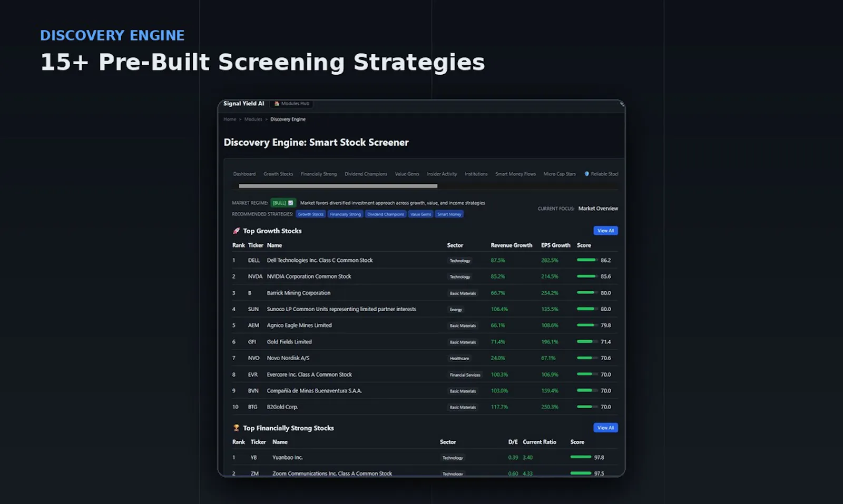Click Yuanbao Inc. name
The width and height of the screenshot is (843, 504).
coord(287,458)
